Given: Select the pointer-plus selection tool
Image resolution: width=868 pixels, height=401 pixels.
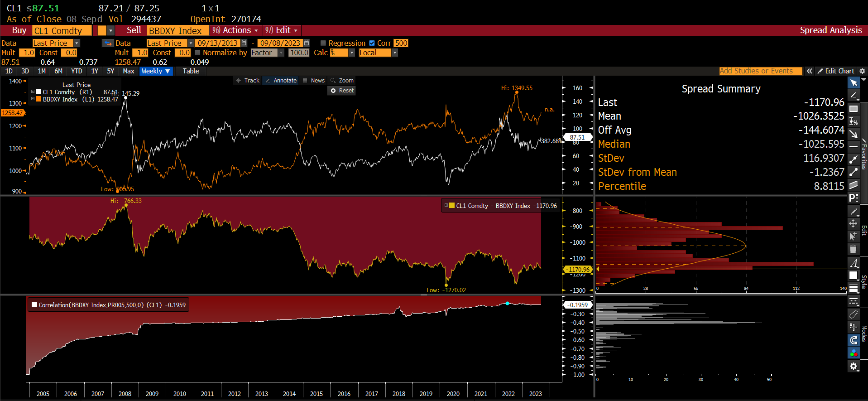Looking at the screenshot, I should [854, 236].
